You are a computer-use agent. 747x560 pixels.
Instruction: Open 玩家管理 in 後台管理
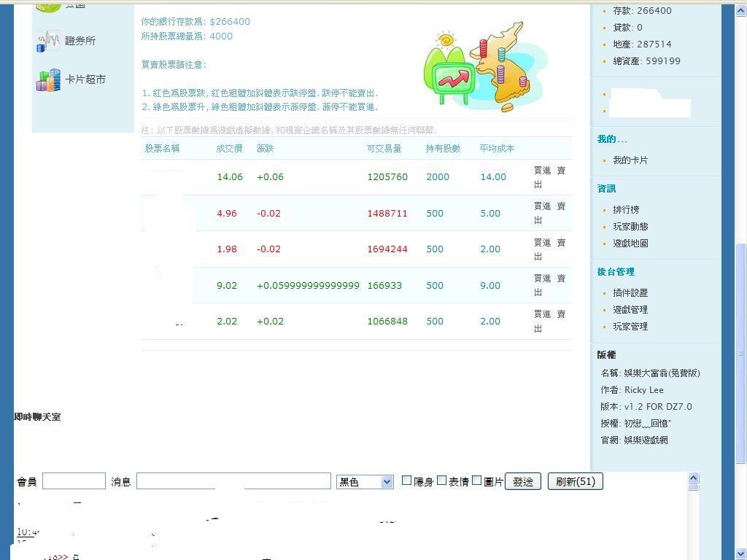(x=630, y=327)
